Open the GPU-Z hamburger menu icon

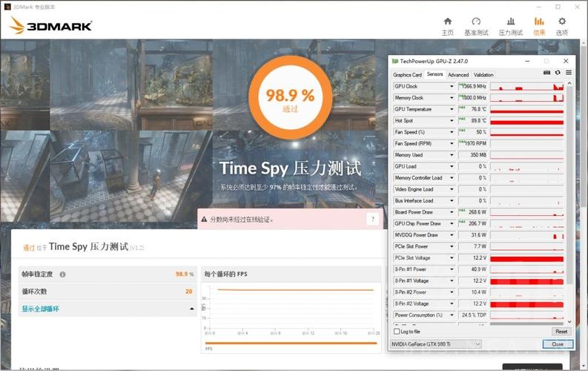(x=569, y=73)
